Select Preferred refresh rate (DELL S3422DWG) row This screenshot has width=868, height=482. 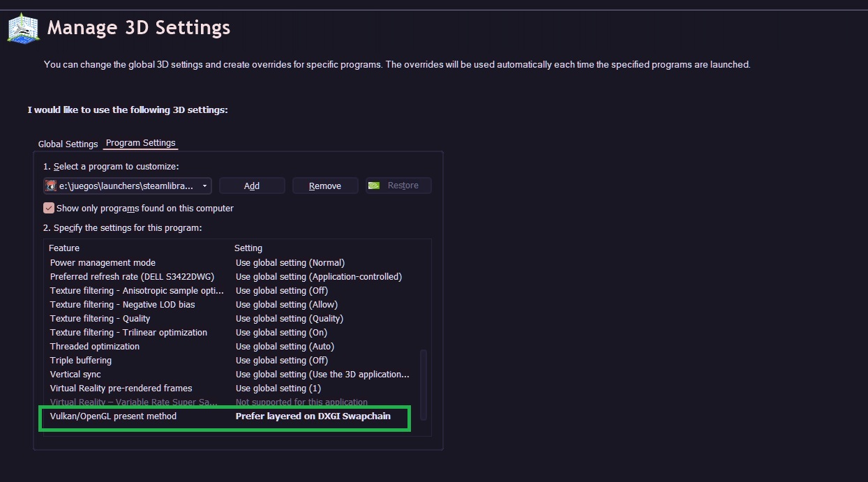coord(132,277)
